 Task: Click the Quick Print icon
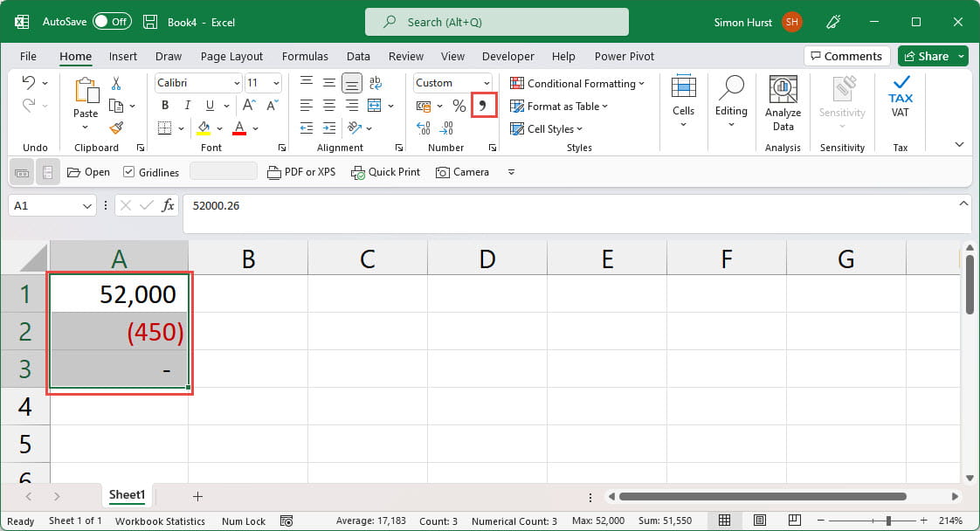(x=385, y=172)
